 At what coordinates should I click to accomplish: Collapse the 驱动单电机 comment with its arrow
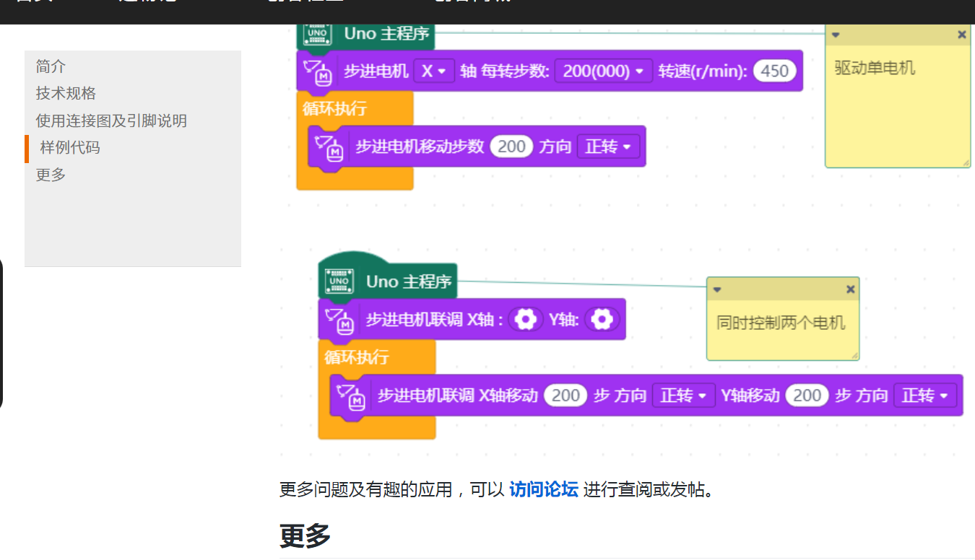(836, 35)
